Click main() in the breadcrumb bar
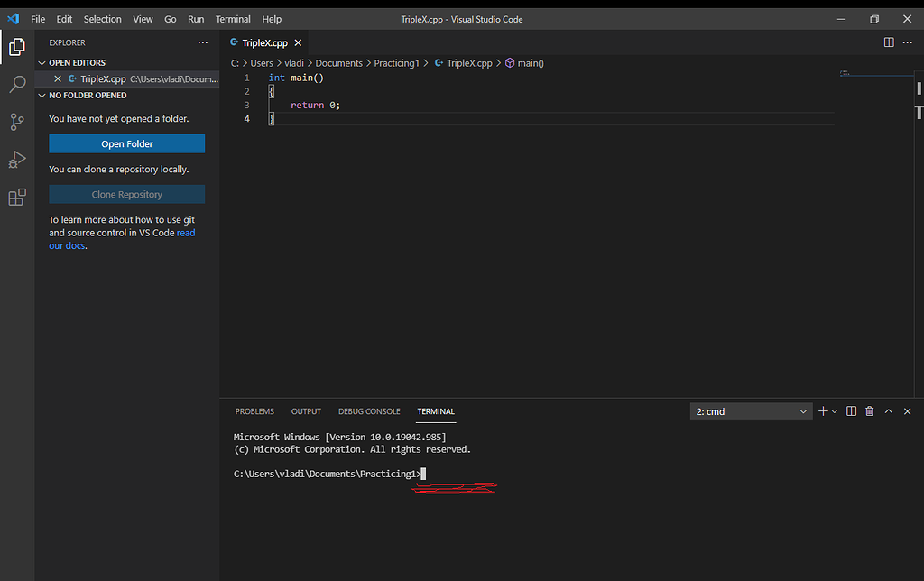This screenshot has height=581, width=924. coord(531,62)
